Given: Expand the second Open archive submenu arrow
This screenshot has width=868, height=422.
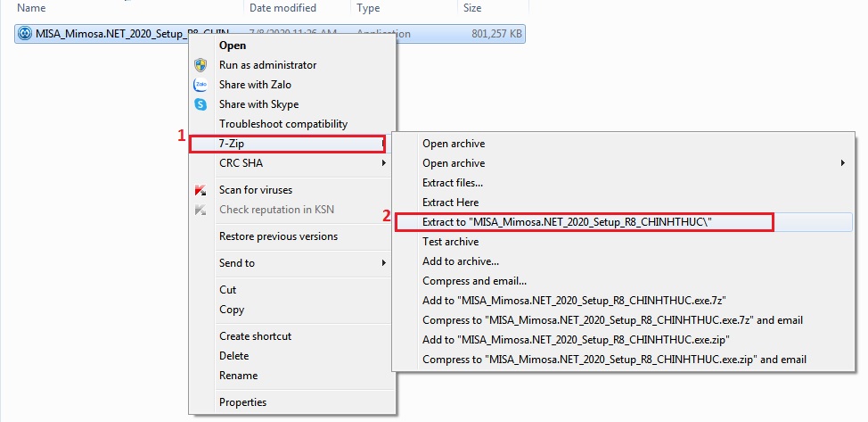Looking at the screenshot, I should pos(843,163).
